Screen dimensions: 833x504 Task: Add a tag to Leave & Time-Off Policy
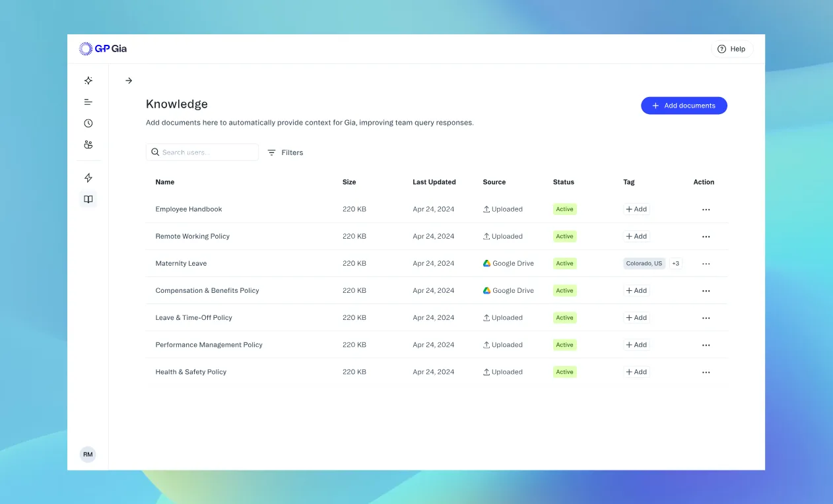[636, 318]
